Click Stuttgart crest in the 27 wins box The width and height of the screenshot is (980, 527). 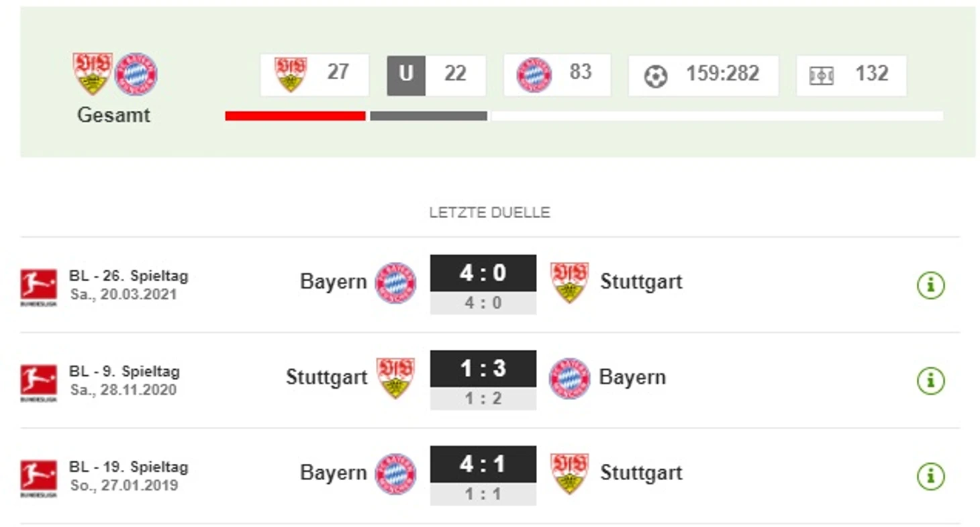(291, 74)
